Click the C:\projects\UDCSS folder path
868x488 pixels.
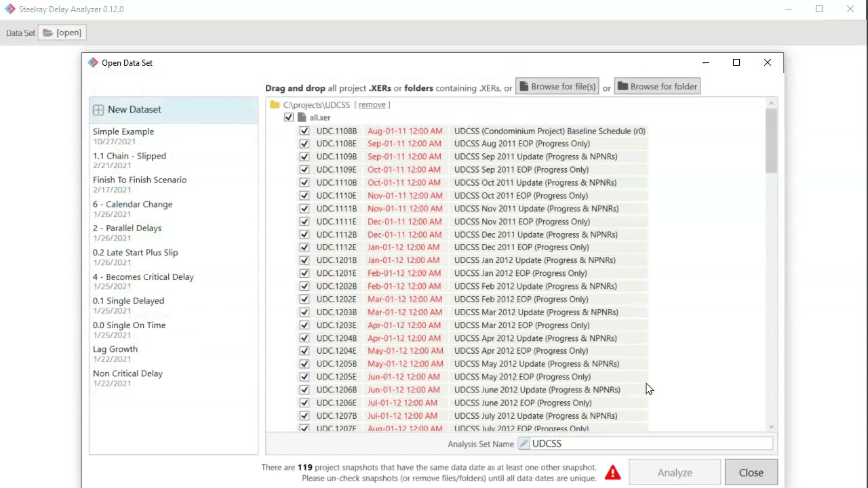click(317, 105)
